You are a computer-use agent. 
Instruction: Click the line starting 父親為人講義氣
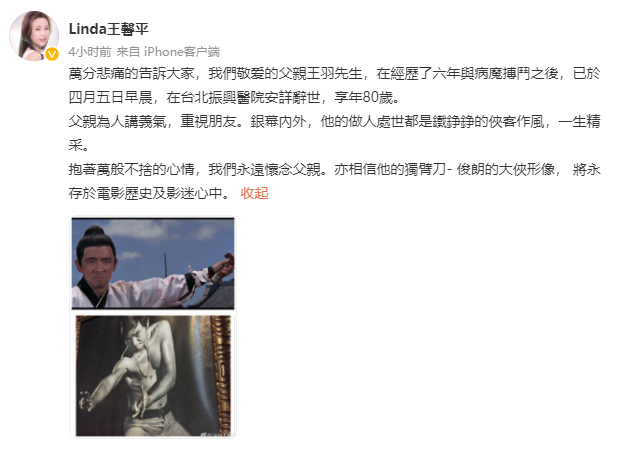tap(334, 121)
